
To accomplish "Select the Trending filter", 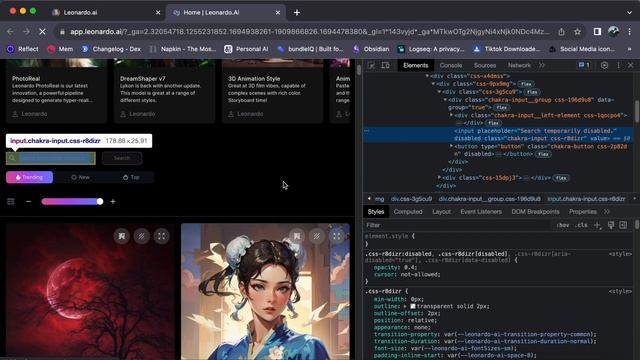I will point(29,177).
